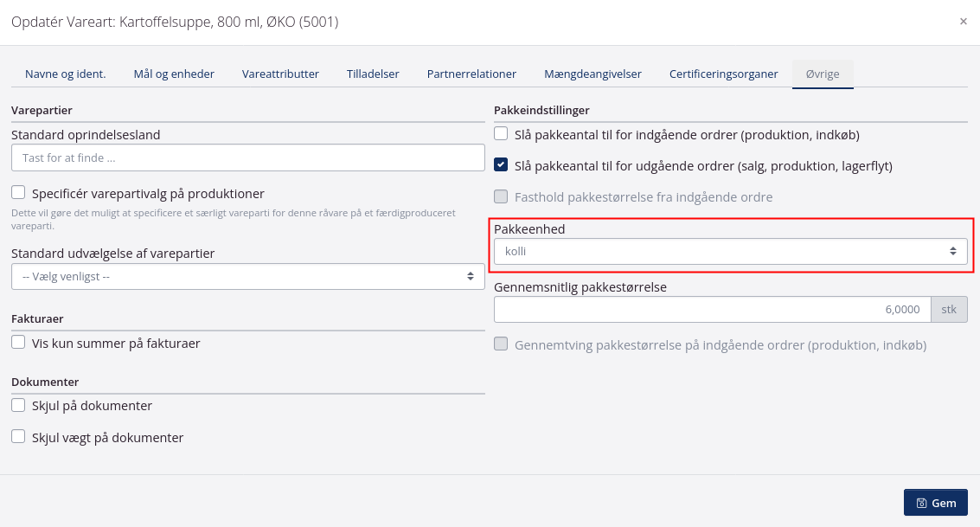Enable Specificér varepartivalg på produktioner
The height and width of the screenshot is (527, 980).
click(x=17, y=193)
